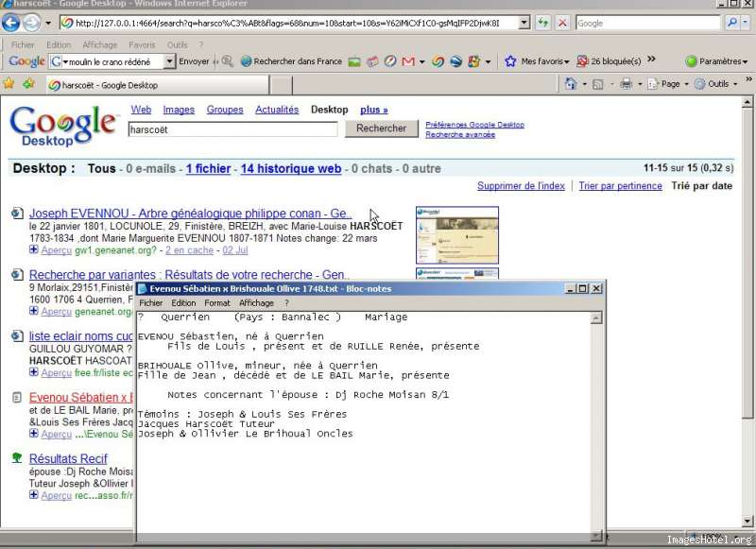This screenshot has width=756, height=549.
Task: Open a new blank browser tab
Action: [x=281, y=85]
